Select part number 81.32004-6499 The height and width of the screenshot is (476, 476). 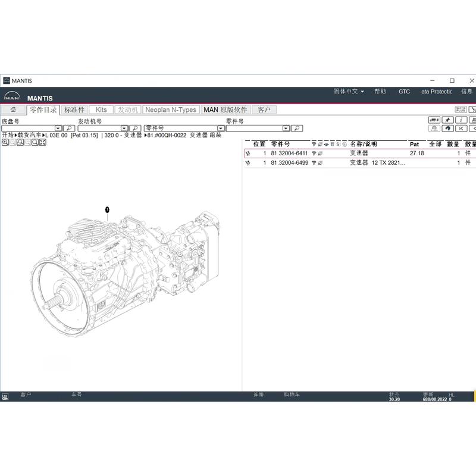(289, 162)
